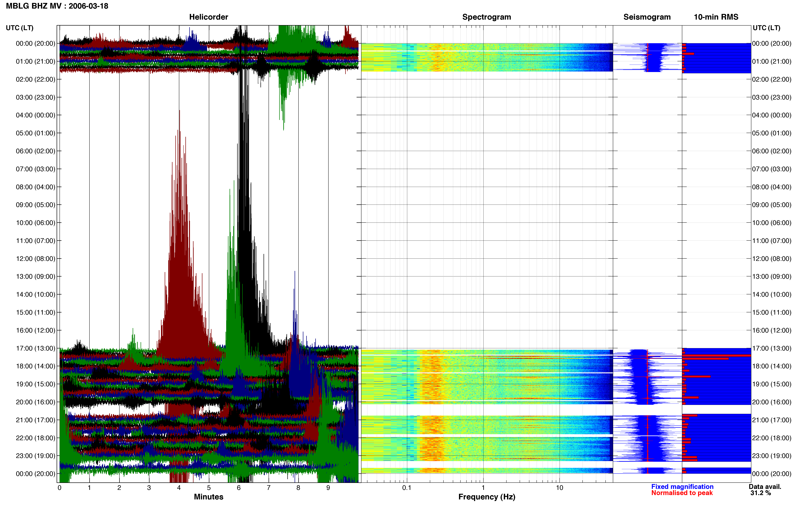The image size is (812, 508).
Task: Click the large black helicorder spike trace
Action: 244,202
